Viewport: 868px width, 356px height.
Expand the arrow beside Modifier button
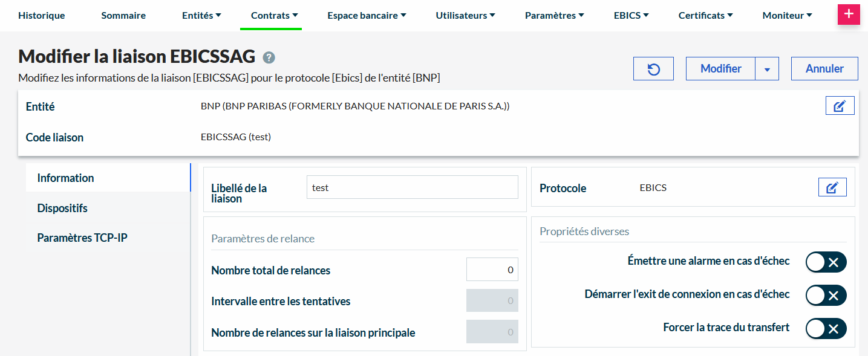(767, 69)
